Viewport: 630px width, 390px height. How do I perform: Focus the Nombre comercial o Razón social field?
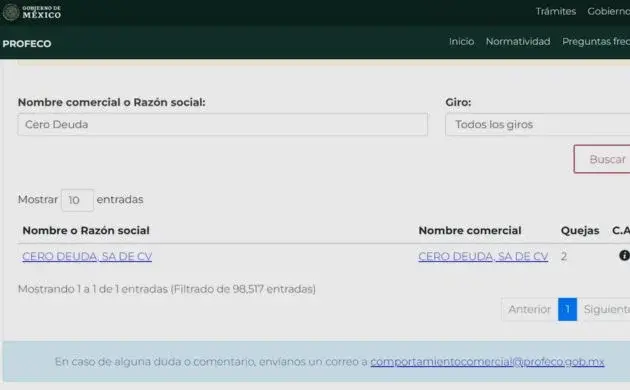pyautogui.click(x=223, y=125)
